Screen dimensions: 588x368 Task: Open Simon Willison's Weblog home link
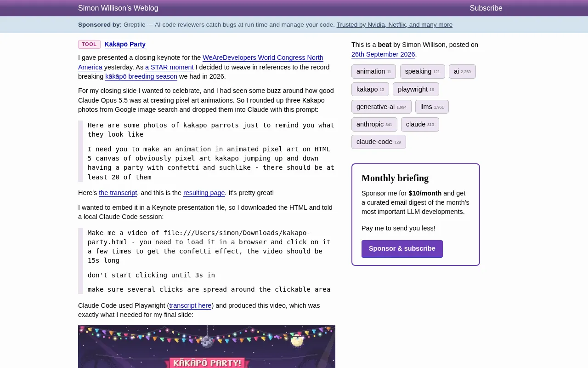pyautogui.click(x=118, y=8)
